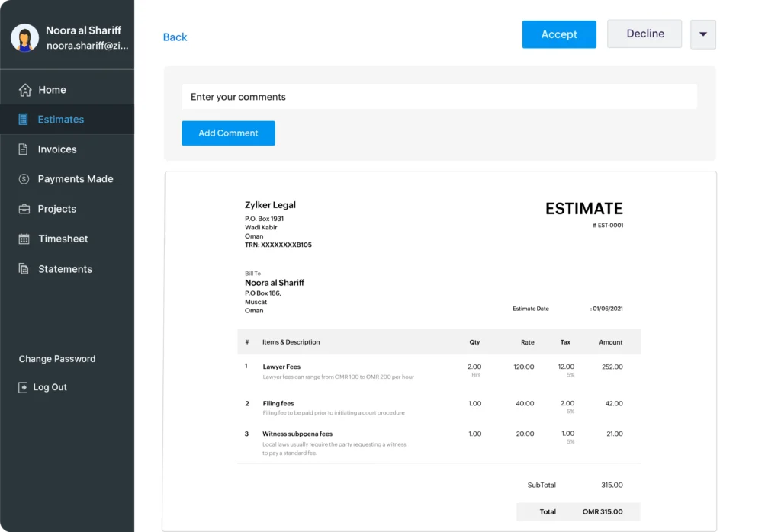Click the Log Out arrow icon
Viewport: 781px width, 532px height.
pos(23,387)
